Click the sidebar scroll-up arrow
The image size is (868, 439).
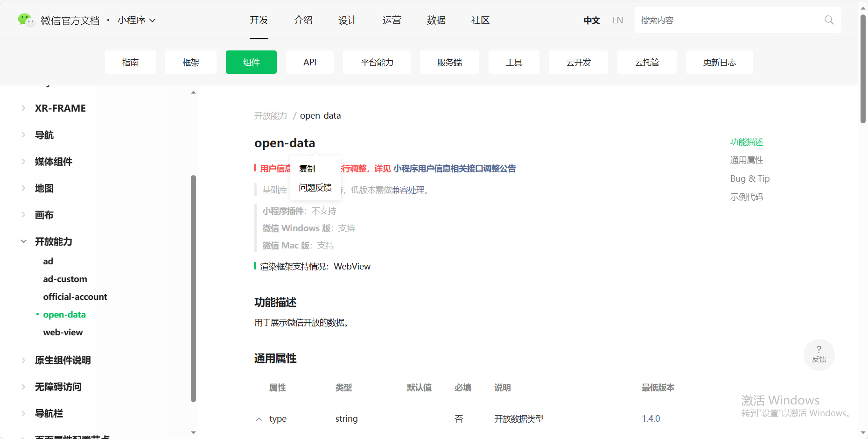pyautogui.click(x=193, y=92)
